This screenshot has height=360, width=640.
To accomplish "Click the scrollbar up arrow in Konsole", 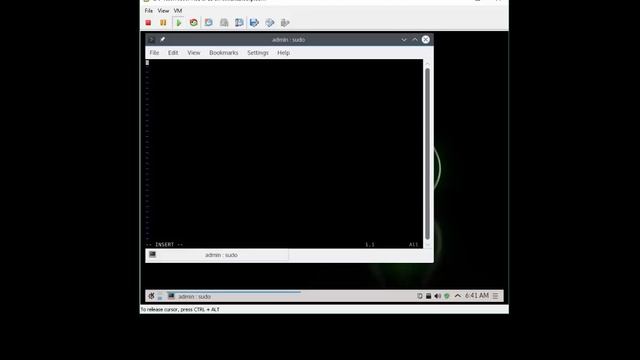I will [x=427, y=64].
